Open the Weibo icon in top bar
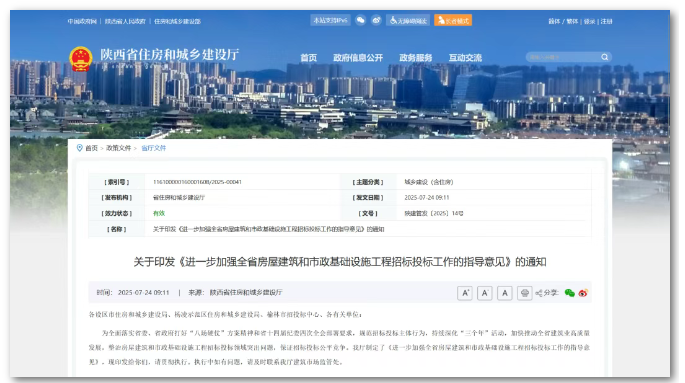The image size is (685, 383). pos(376,20)
